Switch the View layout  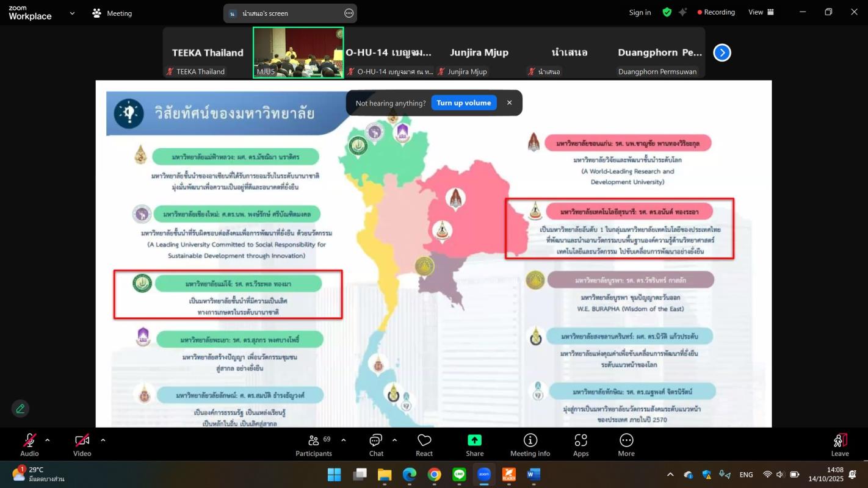pos(761,12)
